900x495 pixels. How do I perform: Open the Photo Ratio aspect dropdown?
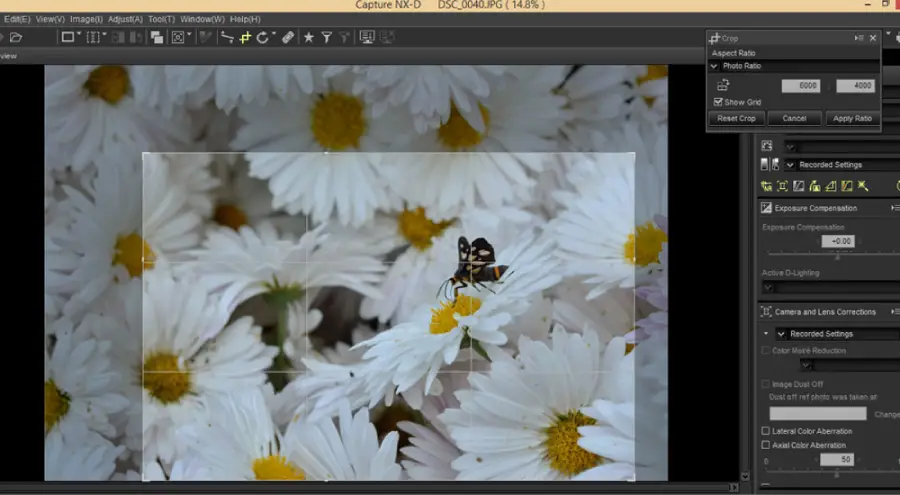point(794,66)
